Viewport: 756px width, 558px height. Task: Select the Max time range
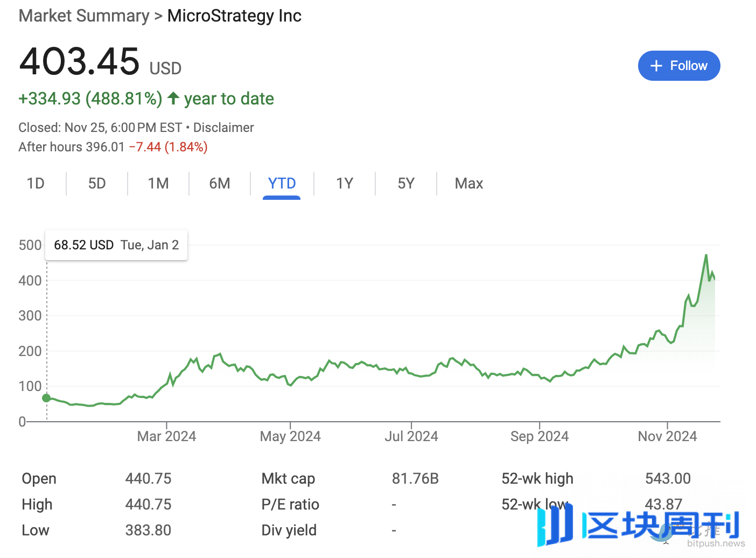coord(468,183)
